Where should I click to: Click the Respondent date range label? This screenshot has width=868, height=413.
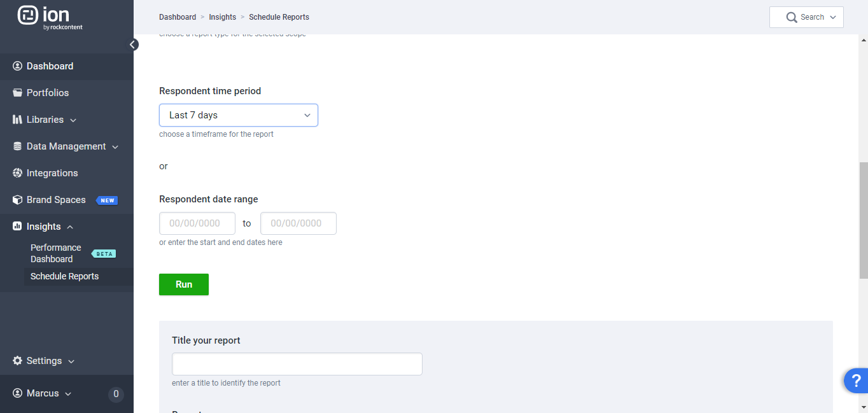[x=209, y=199]
